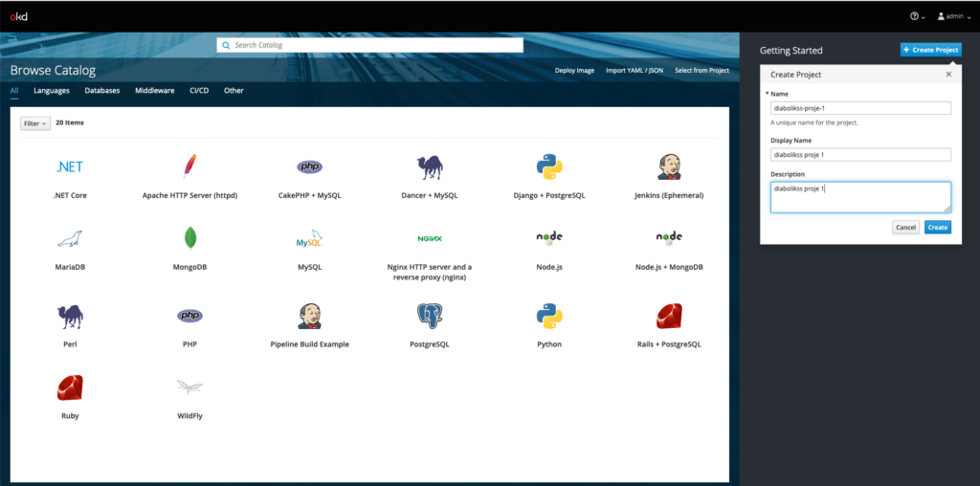Click the Jenkins (Ephemeral) label text
Viewport: 980px width, 486px height.
(669, 195)
